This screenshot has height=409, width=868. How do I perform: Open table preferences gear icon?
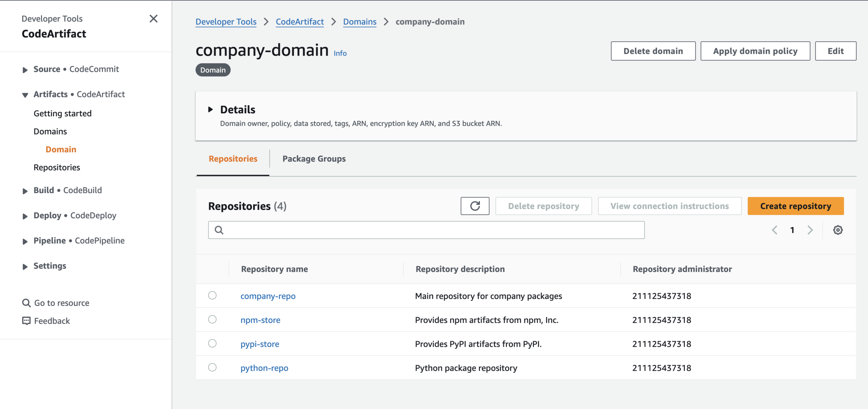837,230
